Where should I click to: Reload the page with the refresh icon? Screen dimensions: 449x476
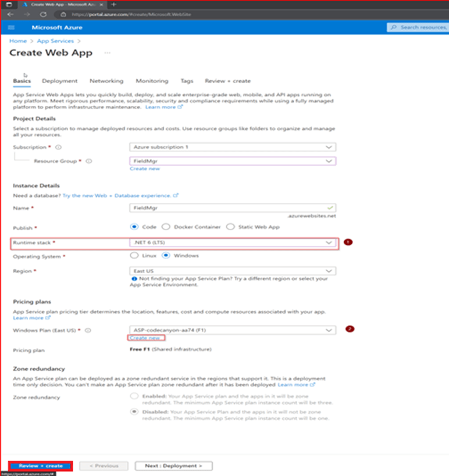[43, 15]
